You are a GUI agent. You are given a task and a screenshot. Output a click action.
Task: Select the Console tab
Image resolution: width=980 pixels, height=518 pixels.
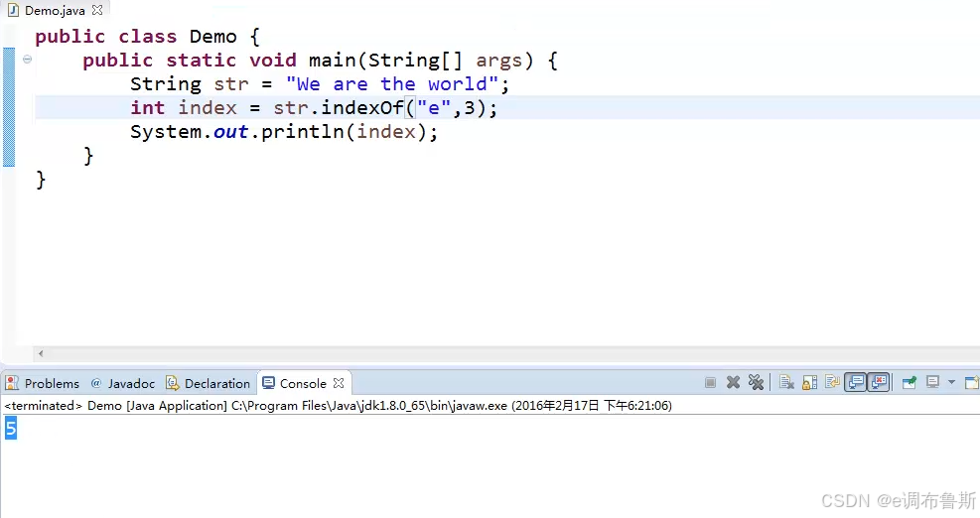click(303, 384)
